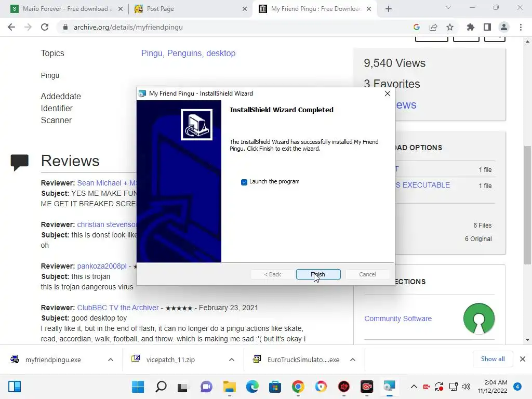Open downloaded myfriendpingu.exe file
Viewport: 532px width, 399px height.
52,360
